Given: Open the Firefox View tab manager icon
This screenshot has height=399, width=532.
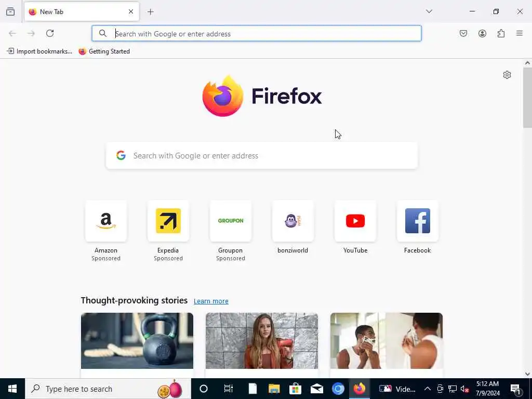Looking at the screenshot, I should click(x=10, y=11).
